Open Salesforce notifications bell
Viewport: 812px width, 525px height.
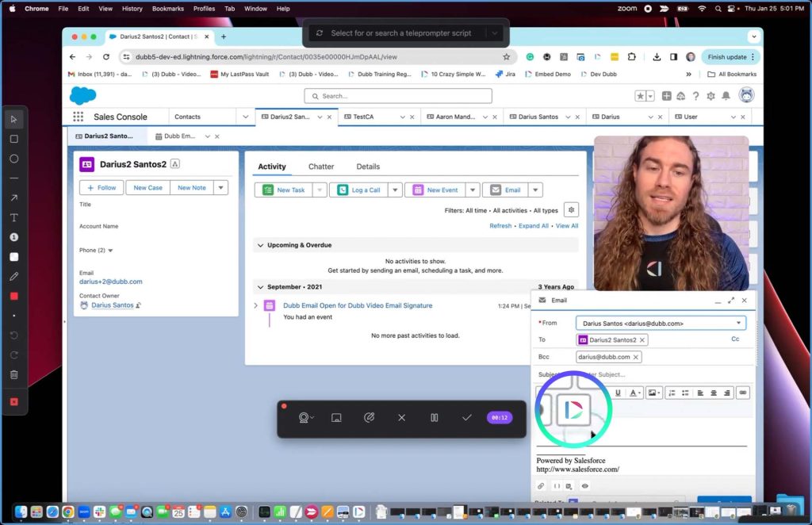[726, 96]
